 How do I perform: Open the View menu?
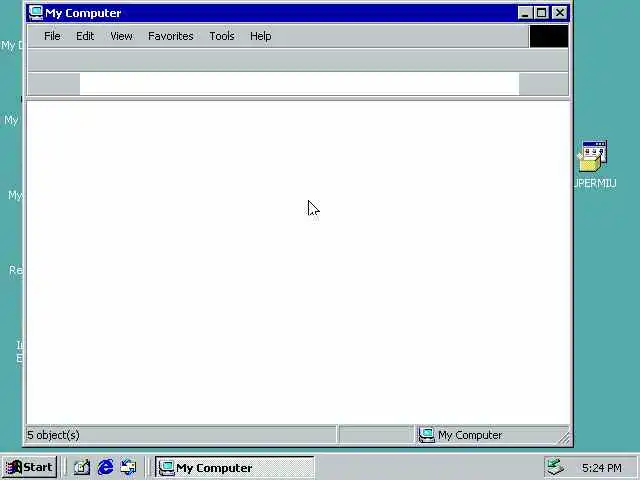[121, 36]
